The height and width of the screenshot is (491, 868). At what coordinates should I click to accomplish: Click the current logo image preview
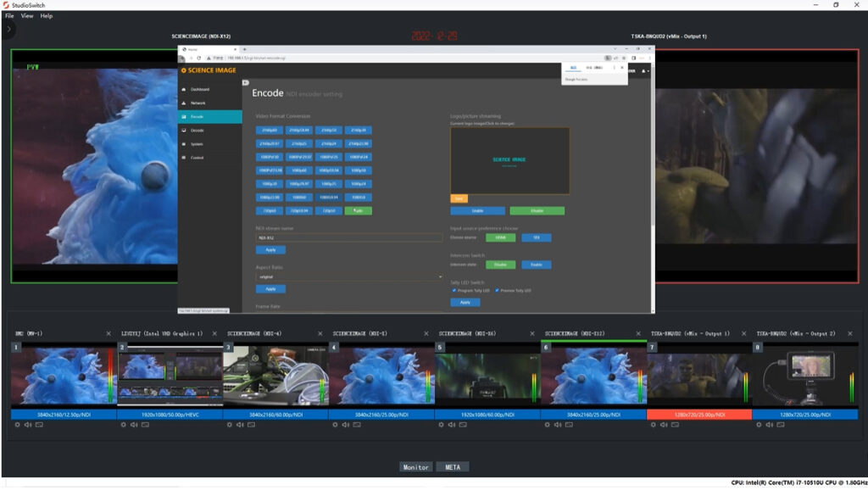(x=509, y=160)
